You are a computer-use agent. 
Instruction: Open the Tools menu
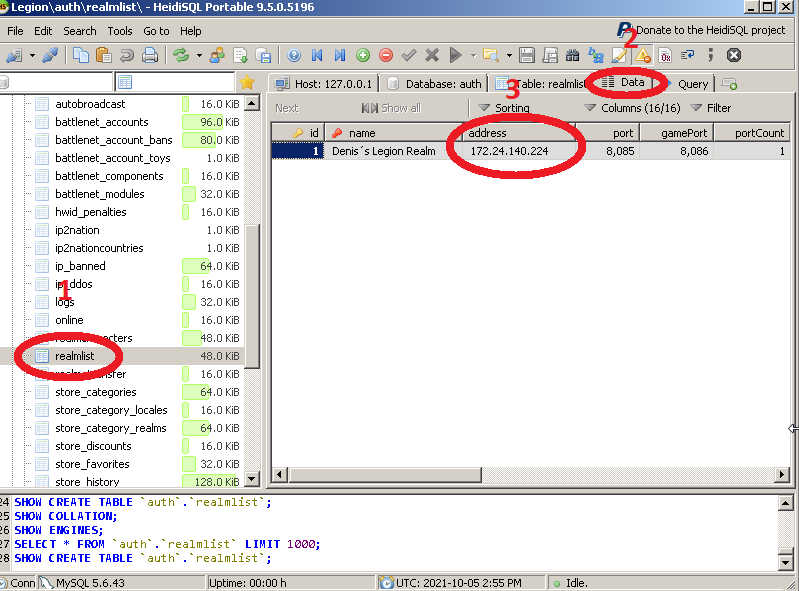119,31
